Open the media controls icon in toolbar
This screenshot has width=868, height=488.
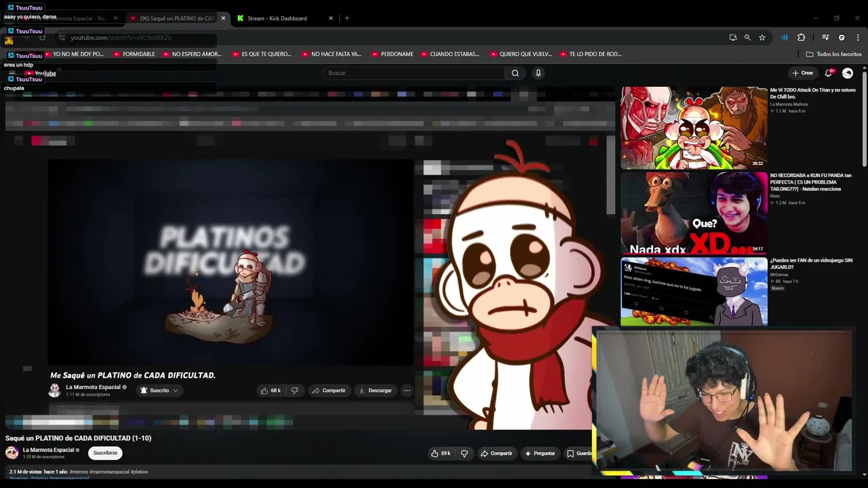pyautogui.click(x=825, y=37)
